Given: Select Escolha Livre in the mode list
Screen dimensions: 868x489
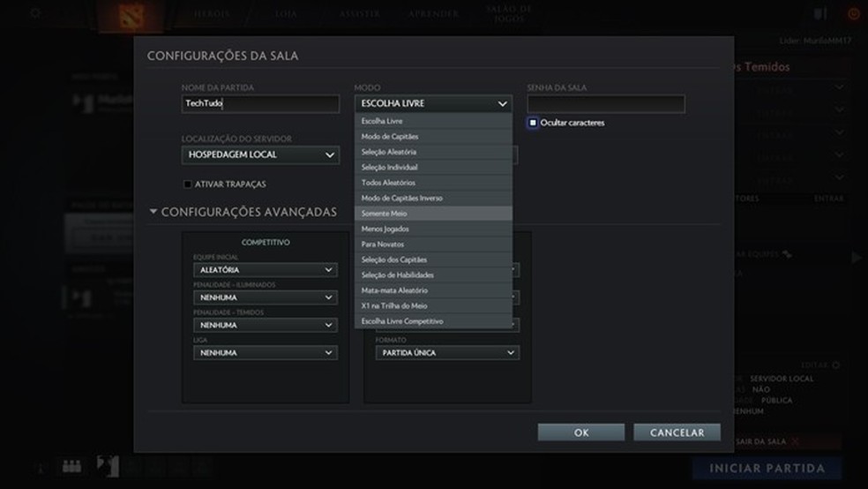Looking at the screenshot, I should pos(433,121).
